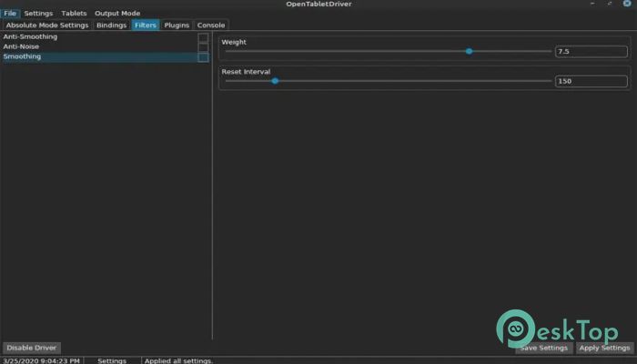Switch to the Bindings tab
The height and width of the screenshot is (364, 637).
(111, 25)
